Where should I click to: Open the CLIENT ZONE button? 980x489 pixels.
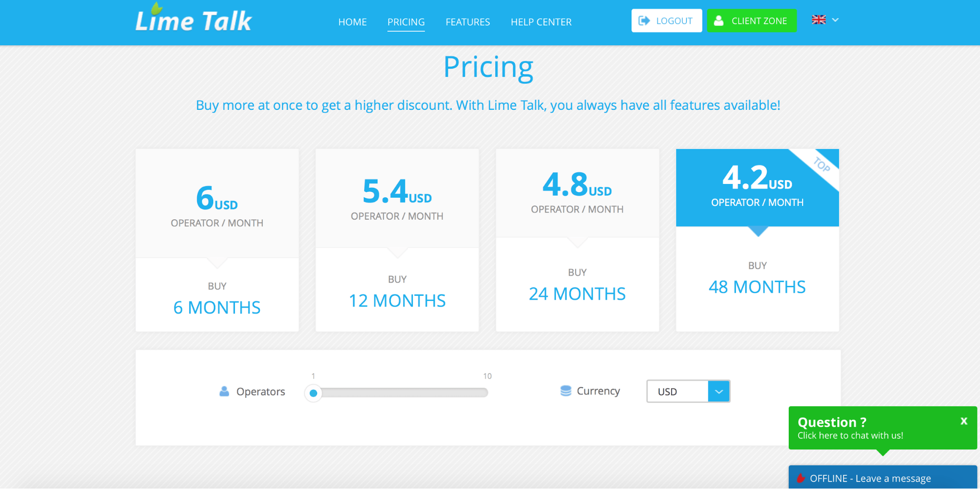tap(752, 21)
